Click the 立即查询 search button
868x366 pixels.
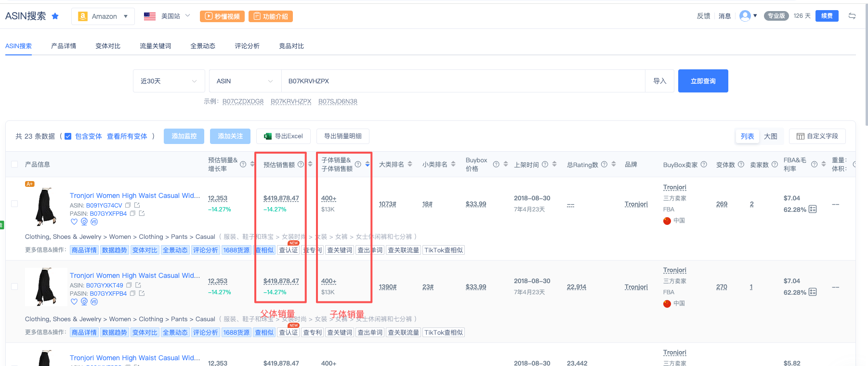click(x=703, y=81)
